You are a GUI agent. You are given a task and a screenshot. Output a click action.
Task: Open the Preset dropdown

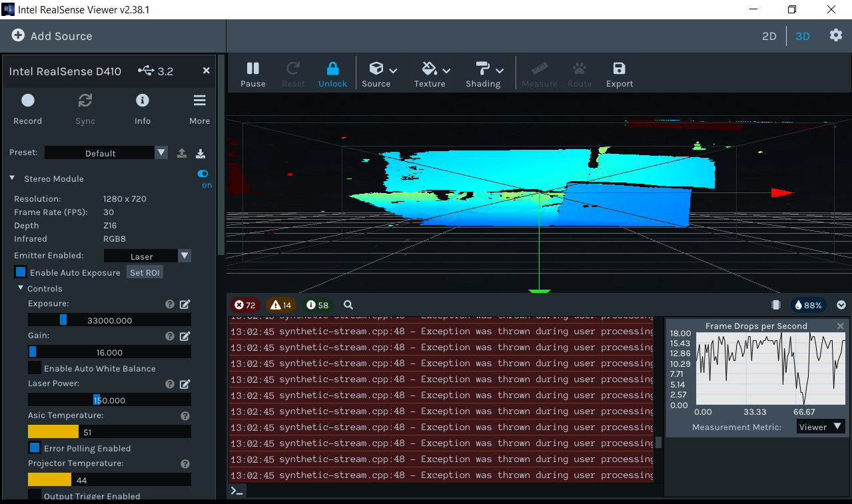(161, 152)
